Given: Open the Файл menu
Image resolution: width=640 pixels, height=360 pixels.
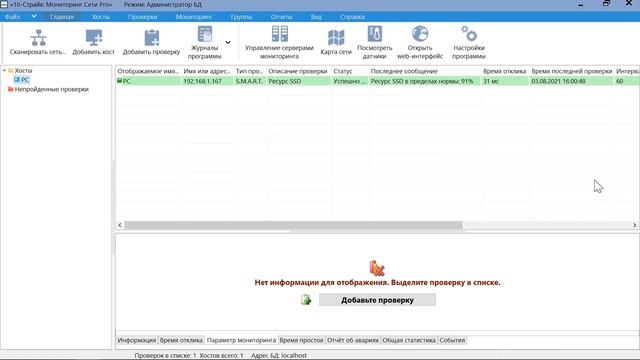Looking at the screenshot, I should (x=13, y=17).
